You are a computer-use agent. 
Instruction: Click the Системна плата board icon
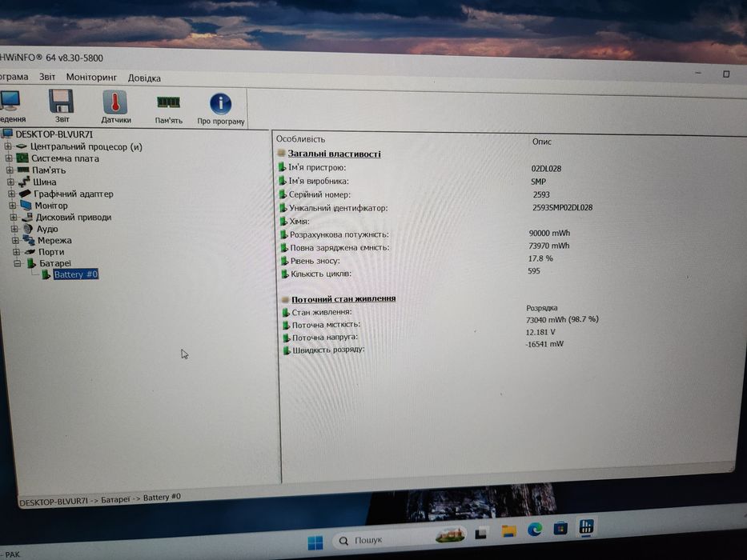click(22, 158)
